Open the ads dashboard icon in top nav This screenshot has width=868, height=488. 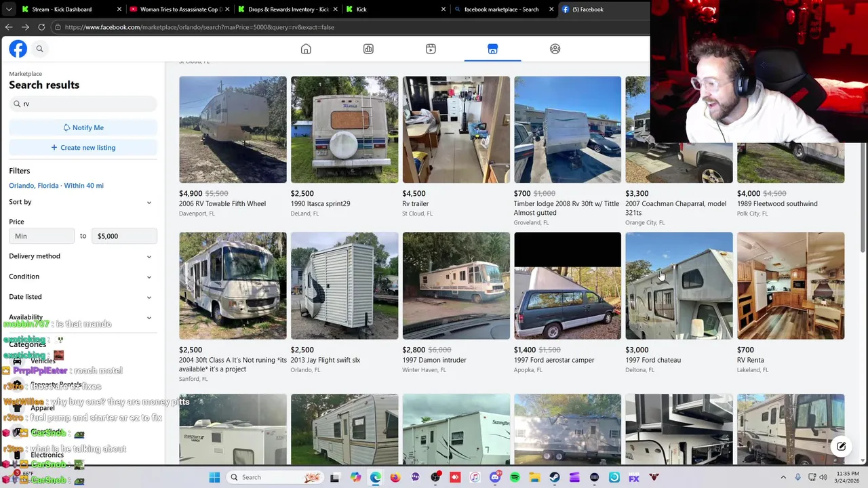(x=368, y=49)
